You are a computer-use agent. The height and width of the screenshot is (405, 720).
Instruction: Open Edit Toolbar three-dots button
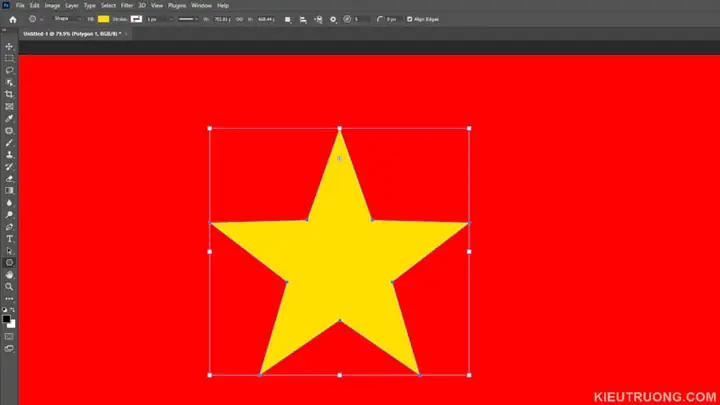pos(9,298)
